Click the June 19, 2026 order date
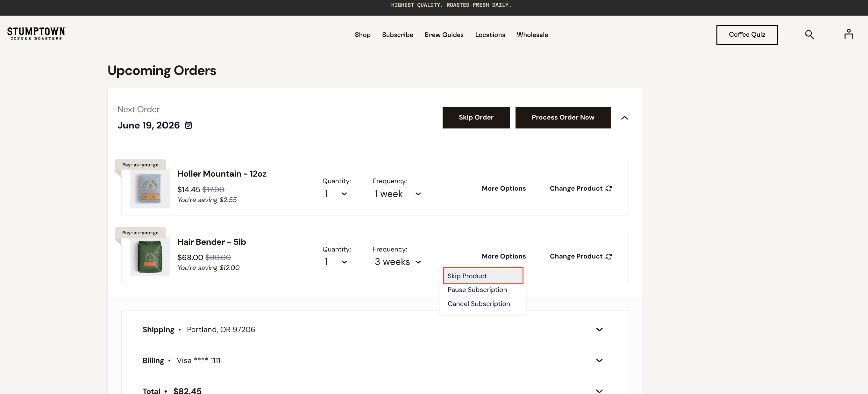868x394 pixels. tap(149, 125)
